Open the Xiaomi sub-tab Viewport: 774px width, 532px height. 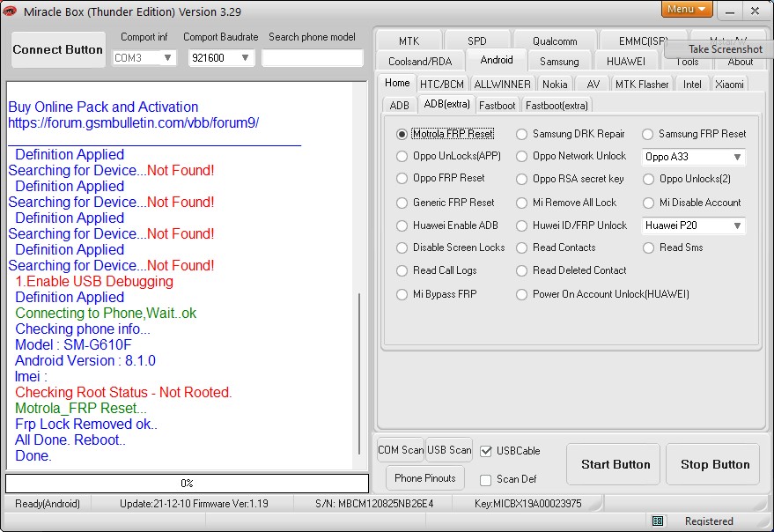click(x=729, y=85)
